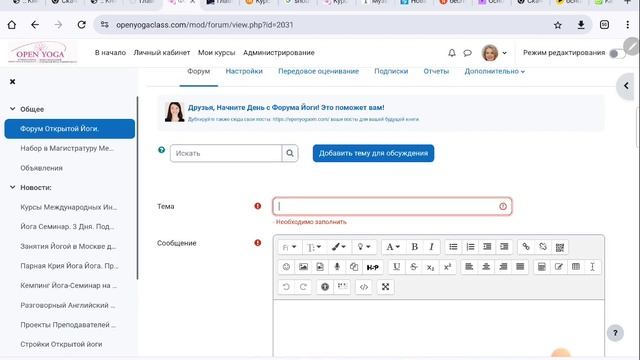The width and height of the screenshot is (640, 360).
Task: Focus the Тема subject field
Action: point(392,207)
